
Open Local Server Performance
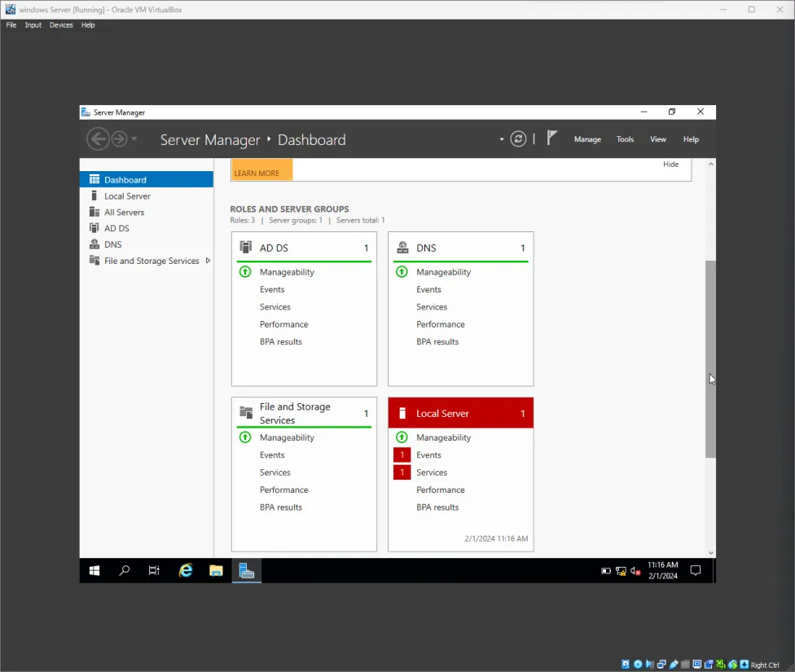coord(441,490)
